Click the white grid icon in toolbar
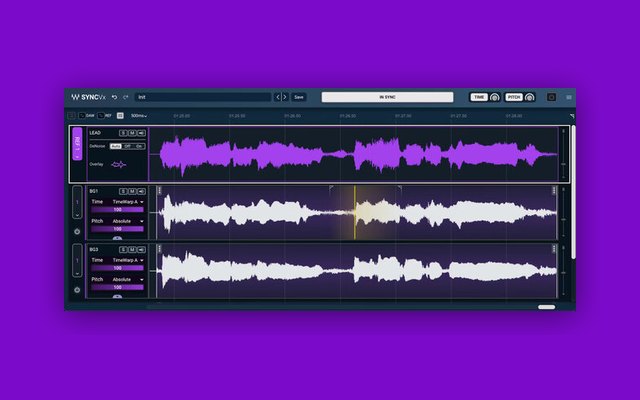This screenshot has width=640, height=400. 120,116
